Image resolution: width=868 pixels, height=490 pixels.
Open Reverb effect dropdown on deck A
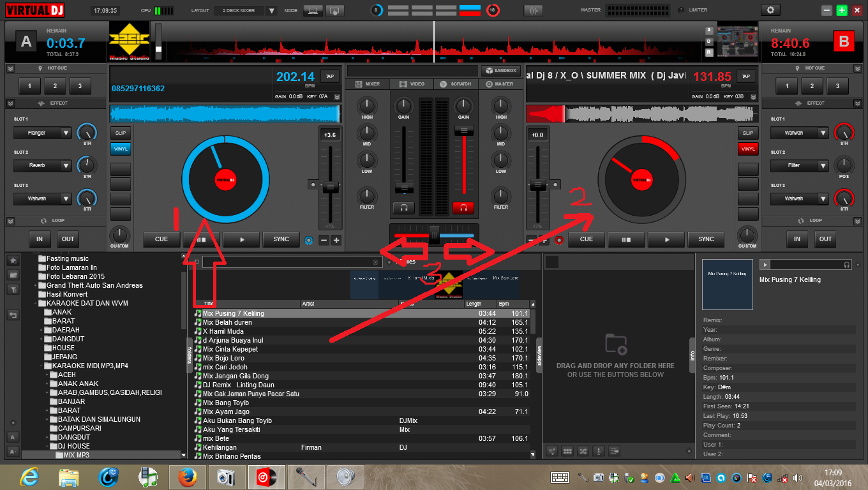click(66, 165)
